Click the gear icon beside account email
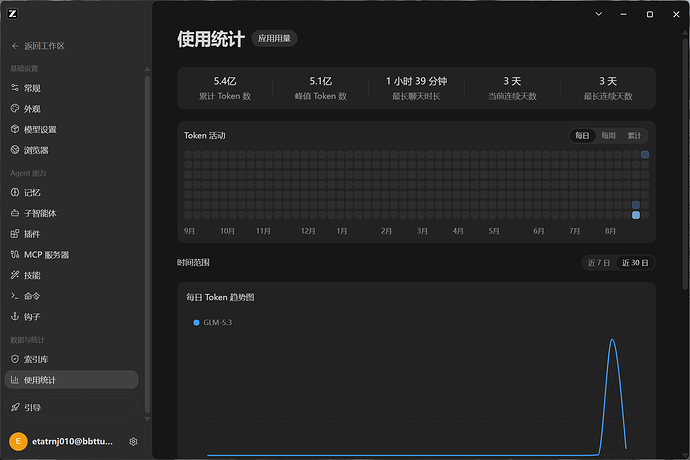This screenshot has height=460, width=690. [133, 442]
